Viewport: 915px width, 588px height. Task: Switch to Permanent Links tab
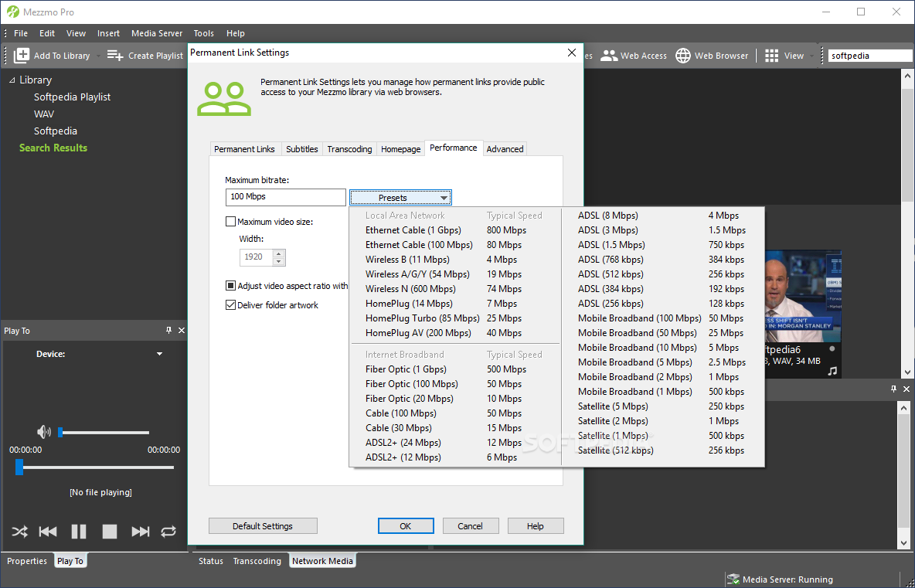coord(244,149)
